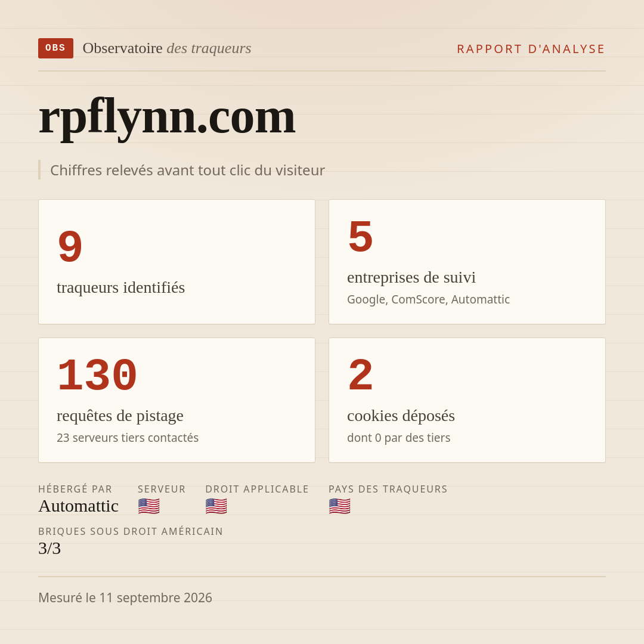This screenshot has width=644, height=644.
Task: Click '23 serveurs tiers contactés' text
Action: [x=128, y=438]
